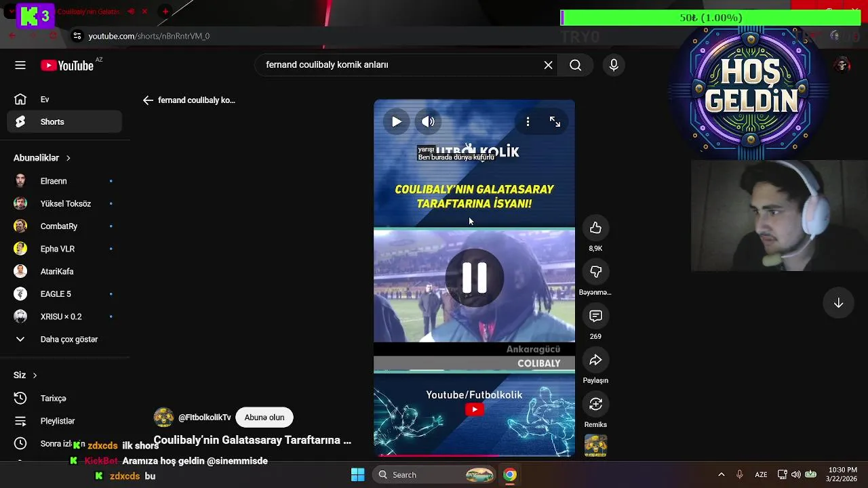Viewport: 868px width, 488px height.
Task: Like the Short with 8,9K likes
Action: pyautogui.click(x=595, y=228)
